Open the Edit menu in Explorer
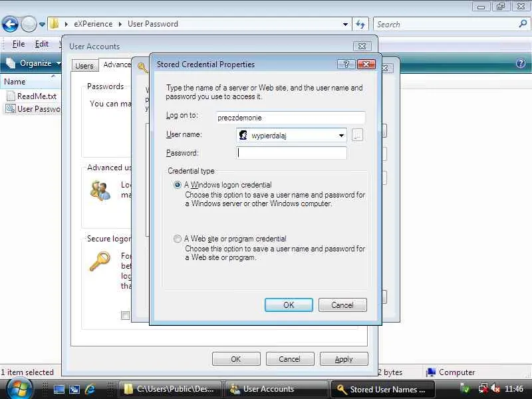This screenshot has height=399, width=532. pyautogui.click(x=42, y=44)
